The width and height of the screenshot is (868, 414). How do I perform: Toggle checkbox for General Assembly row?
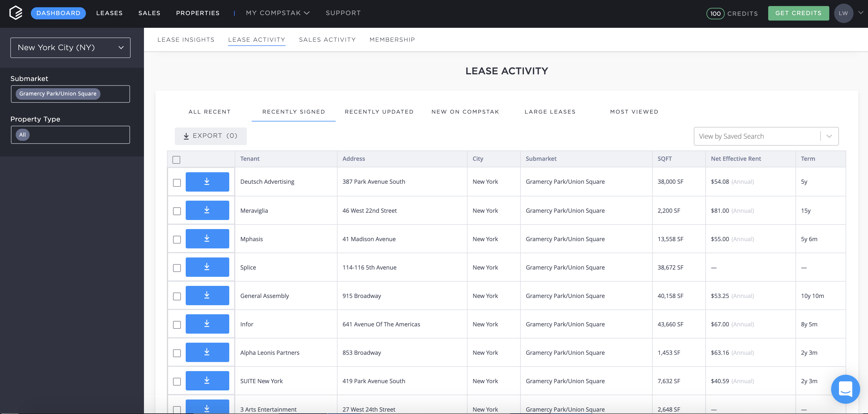coord(177,296)
